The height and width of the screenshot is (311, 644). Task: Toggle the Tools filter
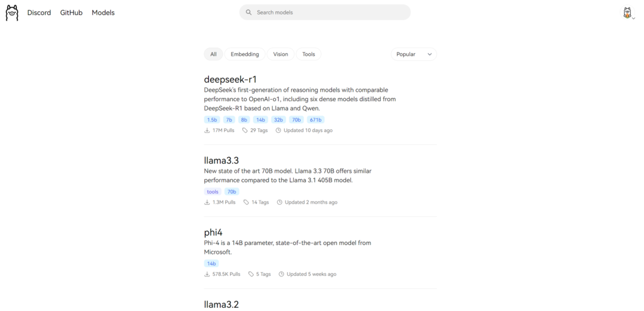308,55
